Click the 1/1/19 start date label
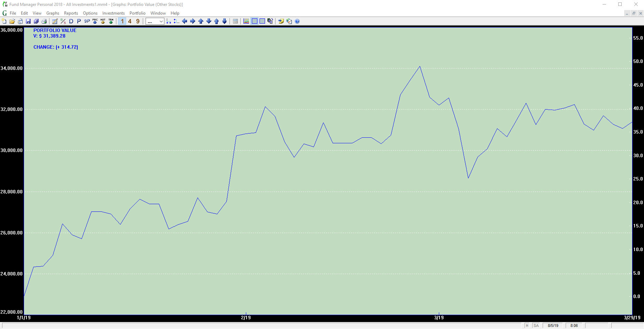The height and width of the screenshot is (329, 644). [x=24, y=318]
